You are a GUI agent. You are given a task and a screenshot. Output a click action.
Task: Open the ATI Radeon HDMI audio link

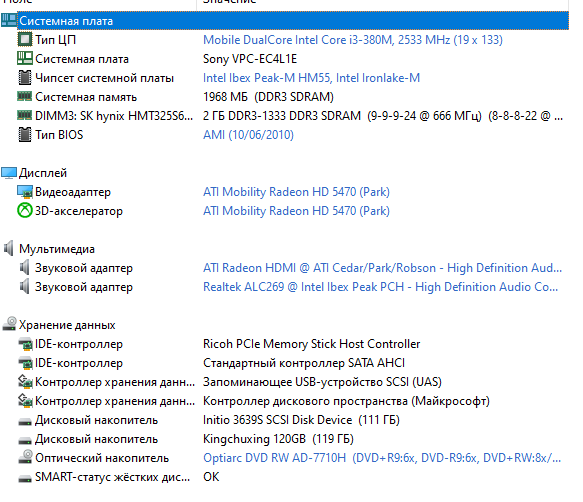(382, 267)
